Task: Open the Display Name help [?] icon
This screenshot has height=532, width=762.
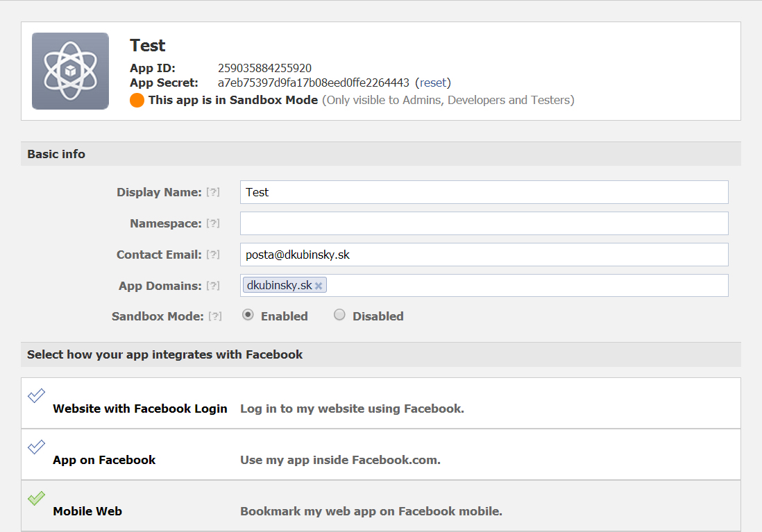Action: 213,192
